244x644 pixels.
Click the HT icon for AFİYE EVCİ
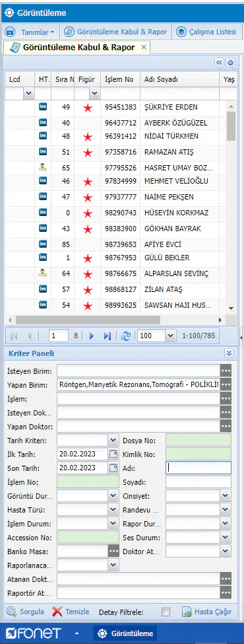(x=43, y=244)
